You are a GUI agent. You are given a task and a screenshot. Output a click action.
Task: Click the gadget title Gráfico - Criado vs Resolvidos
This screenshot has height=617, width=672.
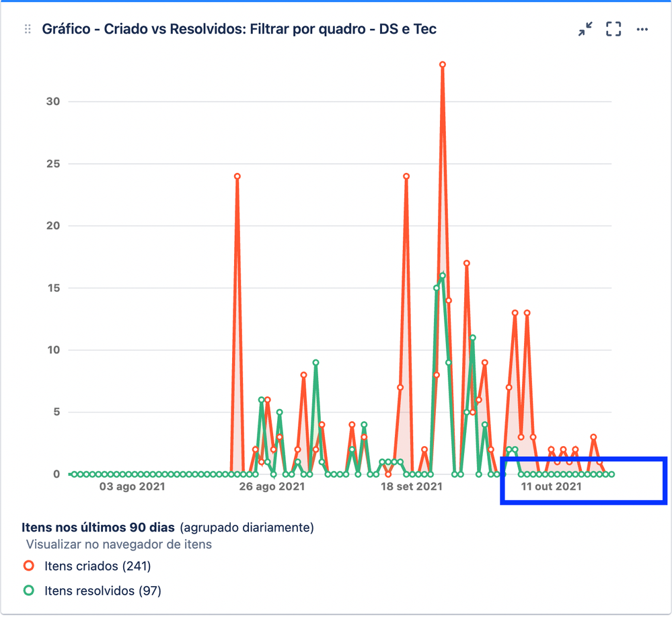point(239,29)
